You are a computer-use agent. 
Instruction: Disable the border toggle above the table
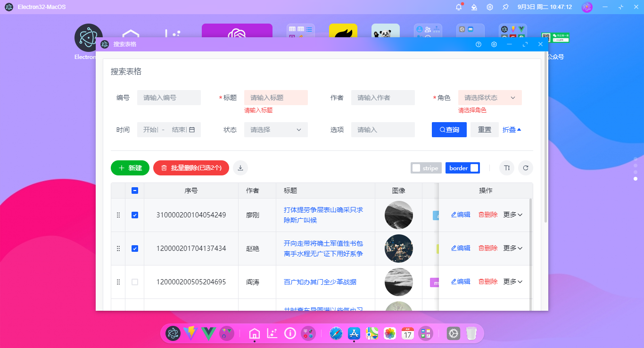(x=462, y=167)
